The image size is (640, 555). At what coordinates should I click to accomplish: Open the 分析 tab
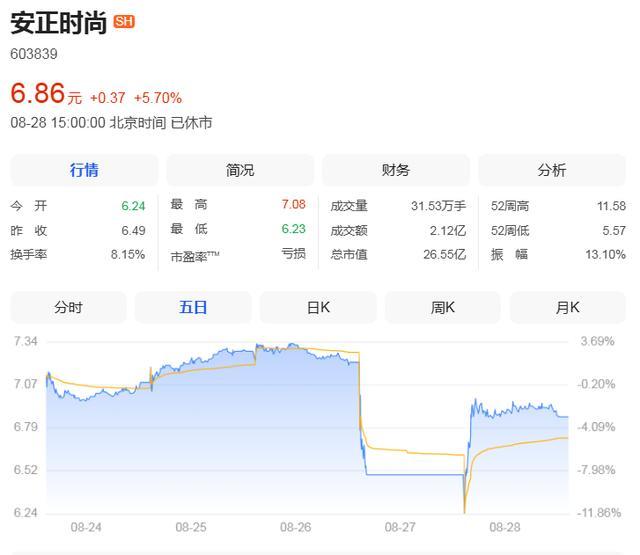[x=552, y=170]
